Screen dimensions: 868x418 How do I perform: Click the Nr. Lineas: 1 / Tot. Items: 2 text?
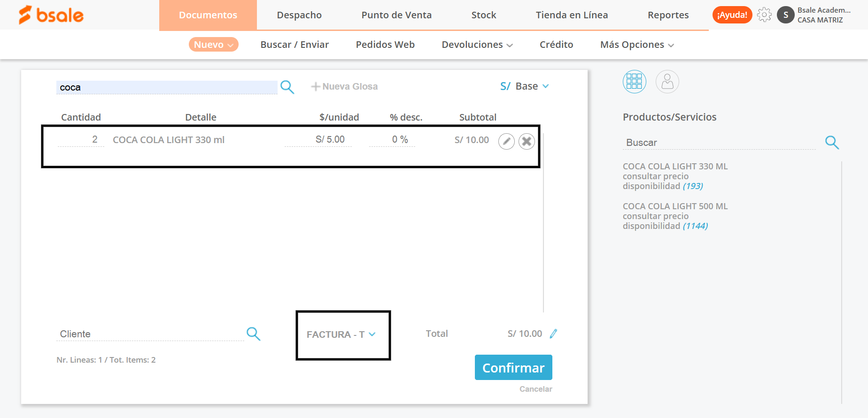106,360
